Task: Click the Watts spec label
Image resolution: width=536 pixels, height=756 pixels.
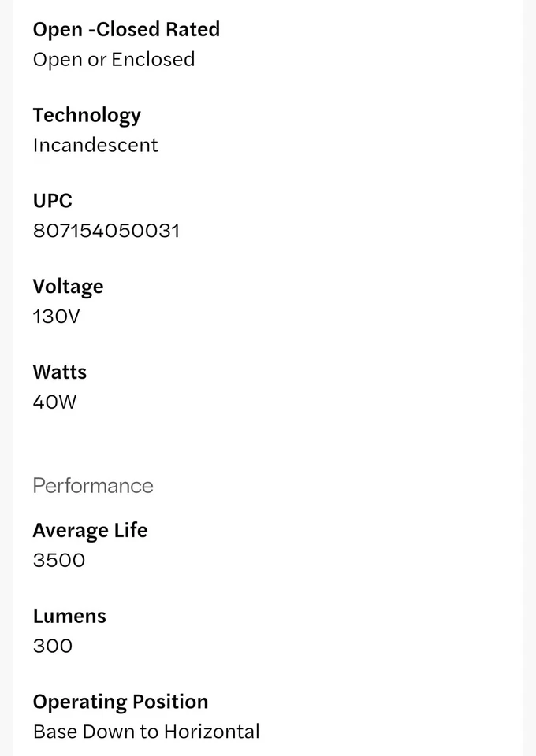Action: tap(59, 372)
